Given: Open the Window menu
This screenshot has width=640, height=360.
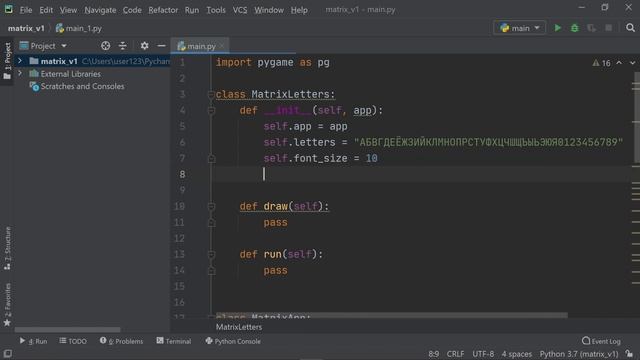Looking at the screenshot, I should [269, 10].
